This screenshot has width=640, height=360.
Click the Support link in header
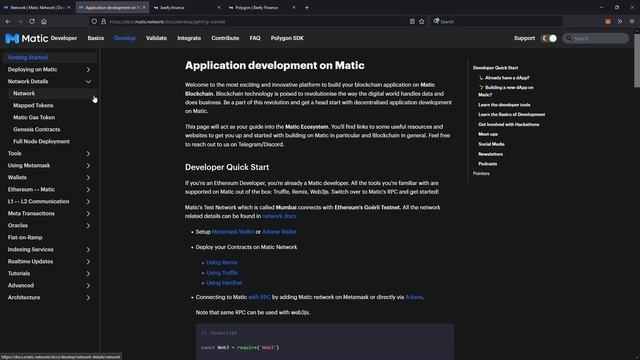coord(524,38)
